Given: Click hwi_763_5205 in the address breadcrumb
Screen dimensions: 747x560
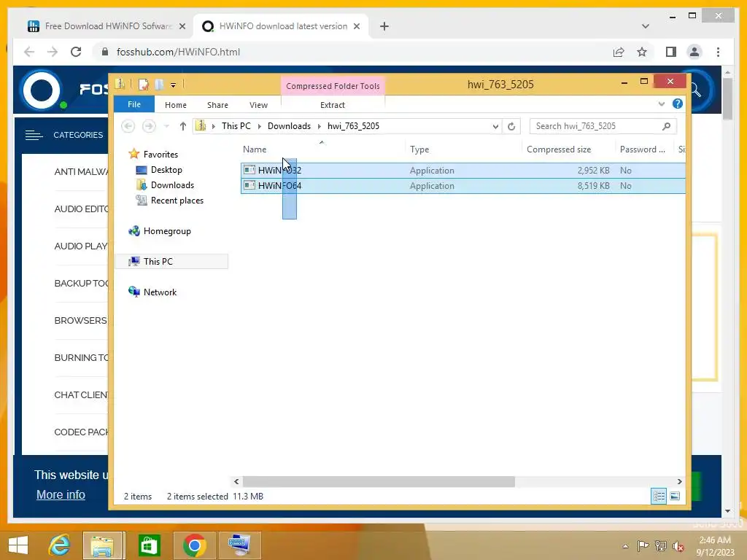Looking at the screenshot, I should tap(353, 126).
